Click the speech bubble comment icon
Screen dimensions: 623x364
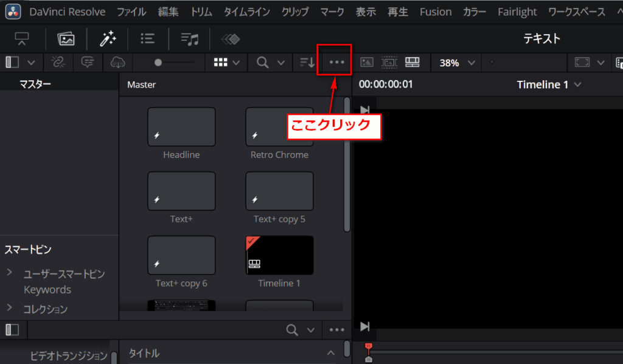pos(88,63)
